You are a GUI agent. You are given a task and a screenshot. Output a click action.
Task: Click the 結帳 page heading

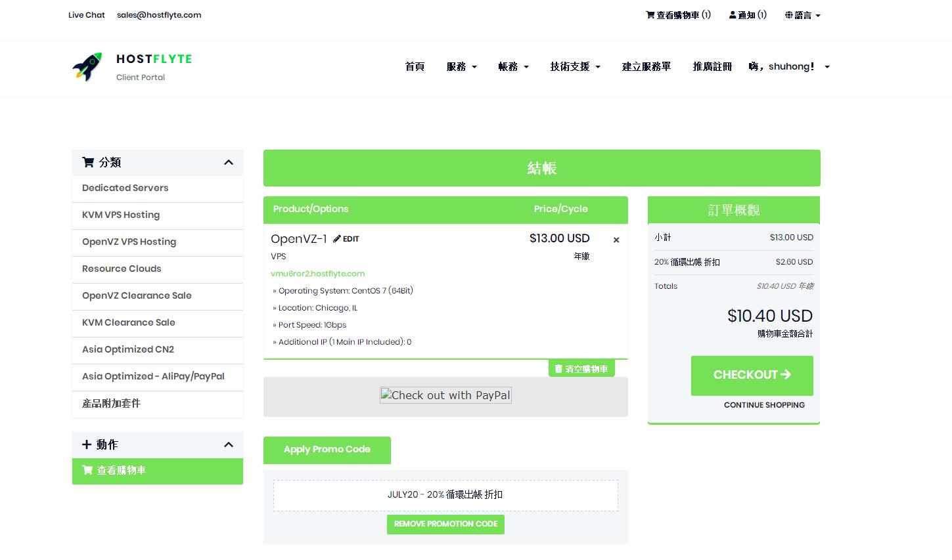pos(542,168)
